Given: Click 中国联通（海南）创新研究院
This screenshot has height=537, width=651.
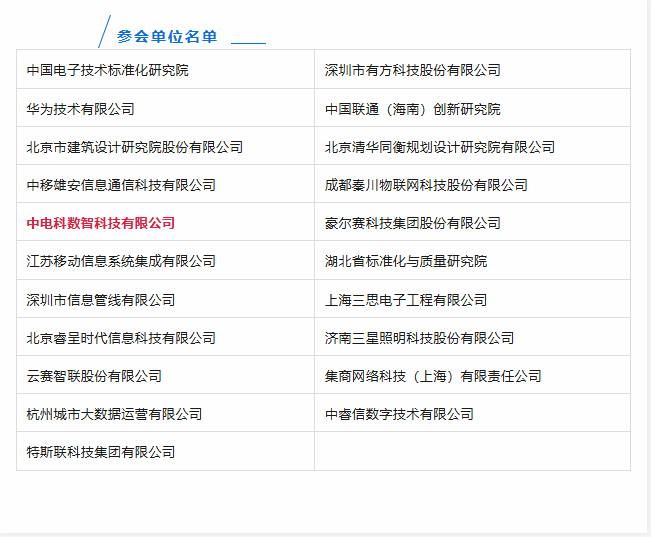Looking at the screenshot, I should 412,109.
